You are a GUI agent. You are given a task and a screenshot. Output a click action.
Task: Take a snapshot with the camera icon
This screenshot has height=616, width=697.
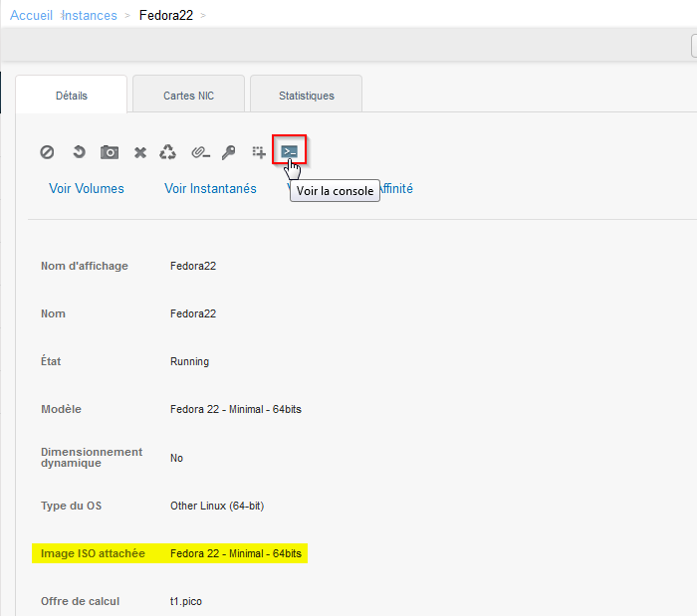[x=110, y=152]
